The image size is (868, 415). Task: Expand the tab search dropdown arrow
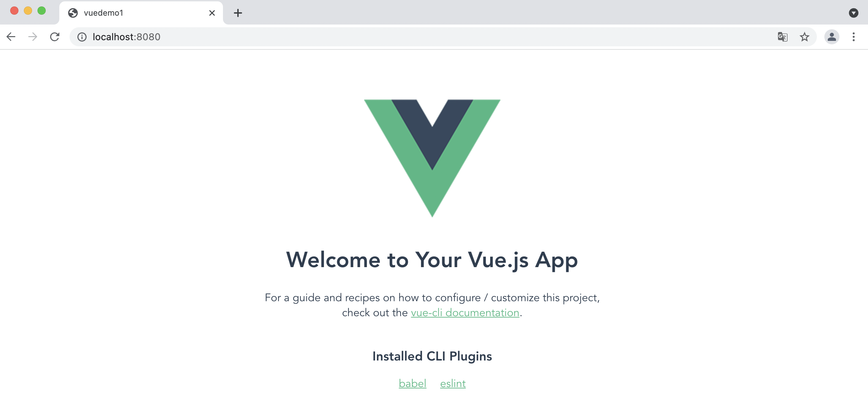(853, 13)
